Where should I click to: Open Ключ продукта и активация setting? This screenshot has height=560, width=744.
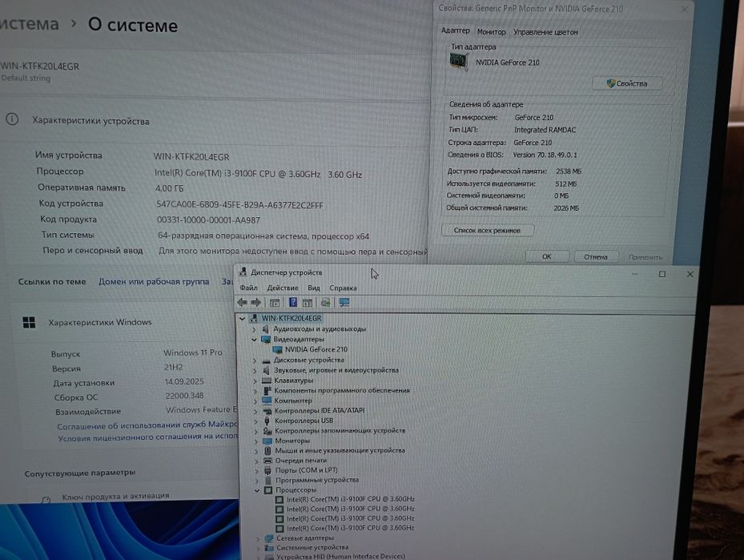[x=115, y=496]
